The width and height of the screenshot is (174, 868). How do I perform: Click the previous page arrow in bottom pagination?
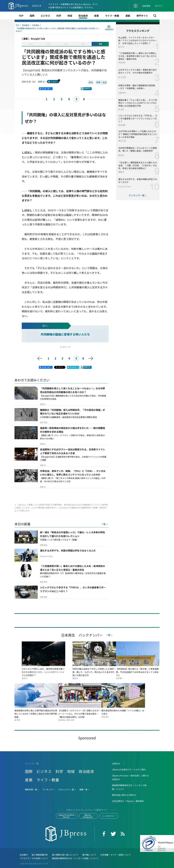click(40, 358)
